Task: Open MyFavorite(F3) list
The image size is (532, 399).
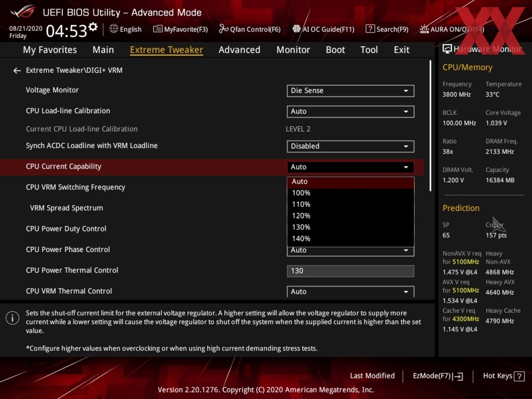Action: click(180, 29)
